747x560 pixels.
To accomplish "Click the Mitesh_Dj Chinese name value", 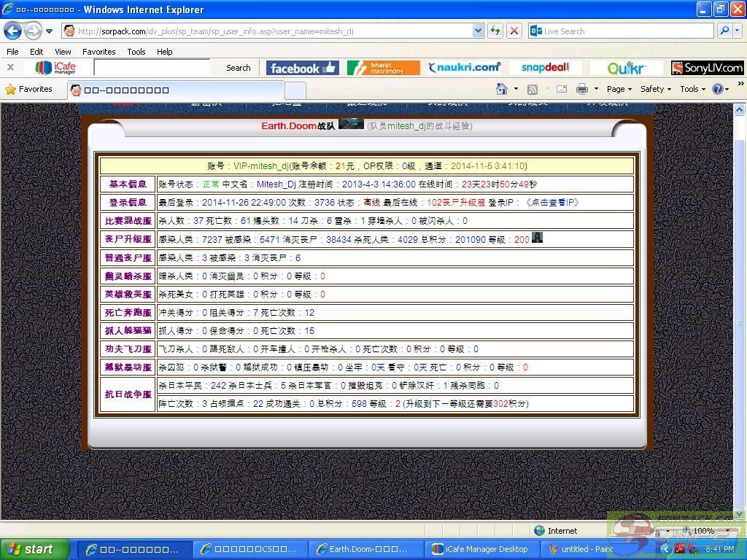I will point(276,184).
